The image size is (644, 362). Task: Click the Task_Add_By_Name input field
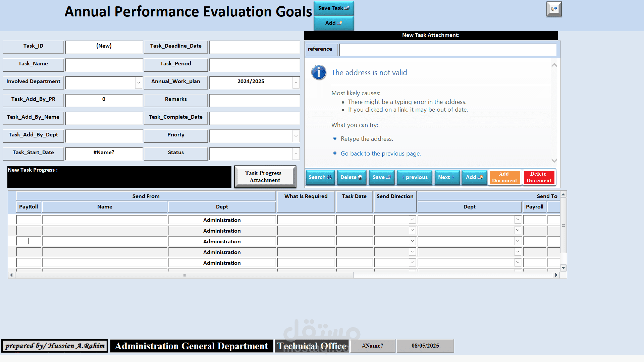tap(104, 118)
